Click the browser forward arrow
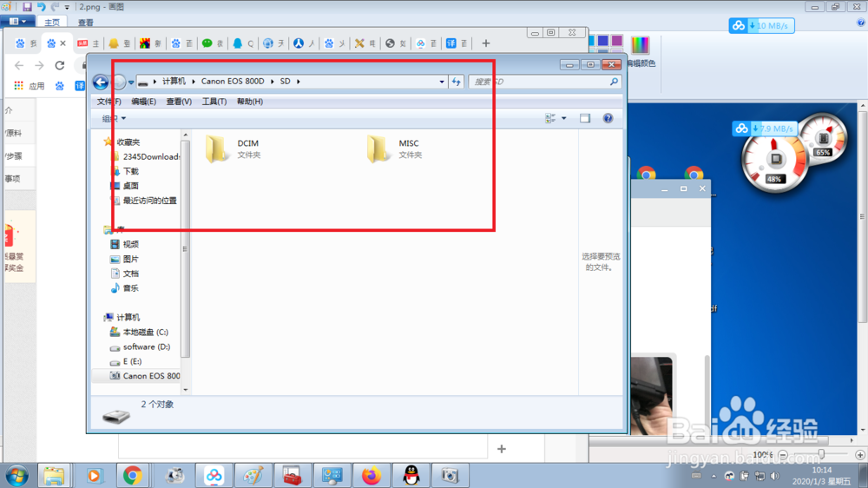Screen dimensions: 868x488 39,65
